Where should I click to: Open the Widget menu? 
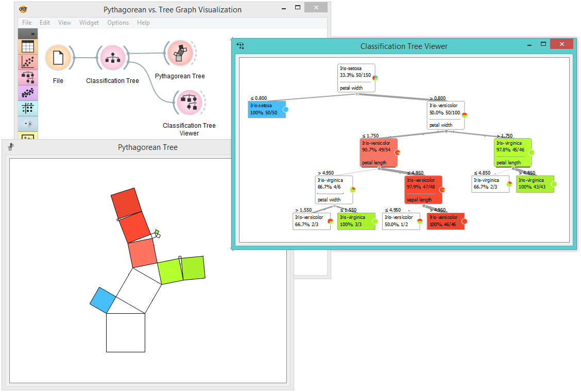click(x=89, y=22)
